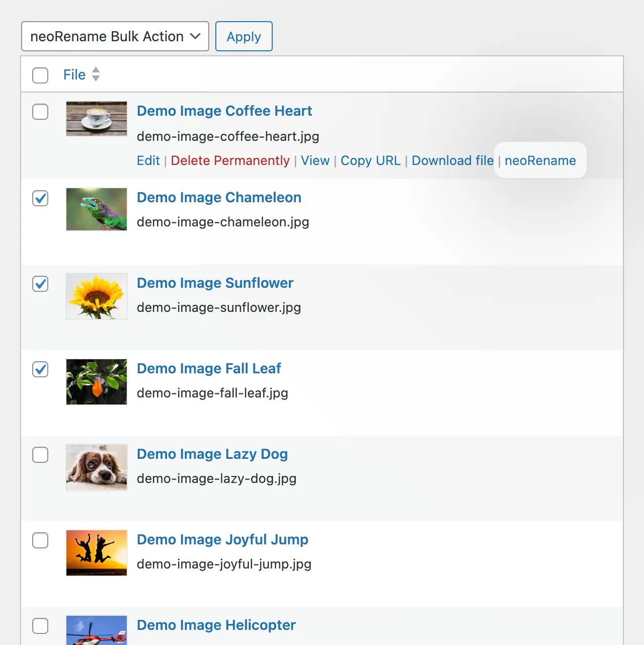The image size is (644, 645).
Task: Copy URL of the Coffee Heart image
Action: coord(370,160)
